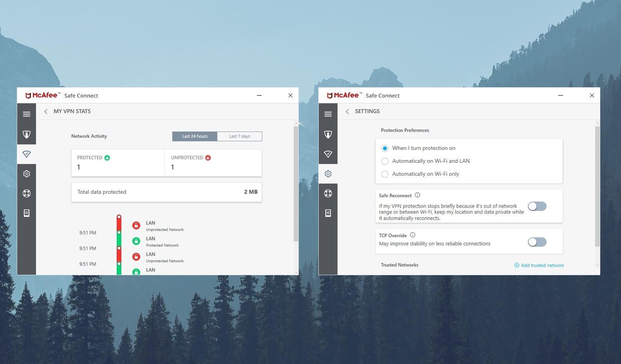Click first '9:51 PM' timestamp

pyautogui.click(x=88, y=233)
